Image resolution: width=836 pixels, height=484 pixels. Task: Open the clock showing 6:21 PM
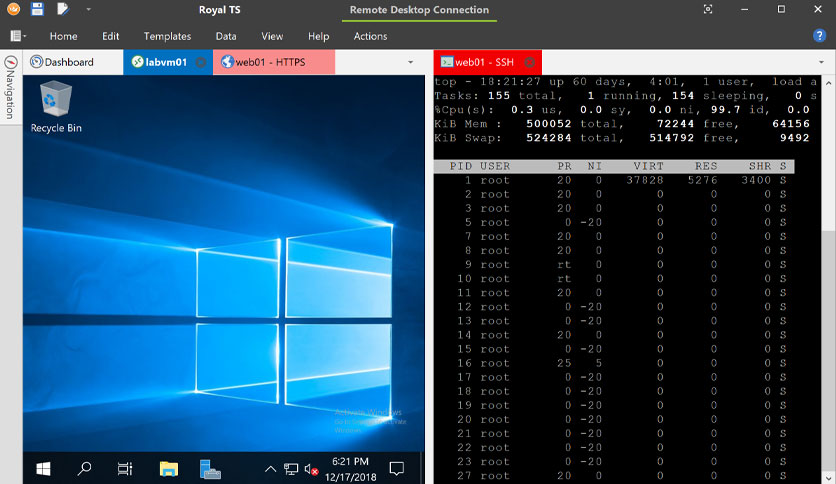point(350,469)
